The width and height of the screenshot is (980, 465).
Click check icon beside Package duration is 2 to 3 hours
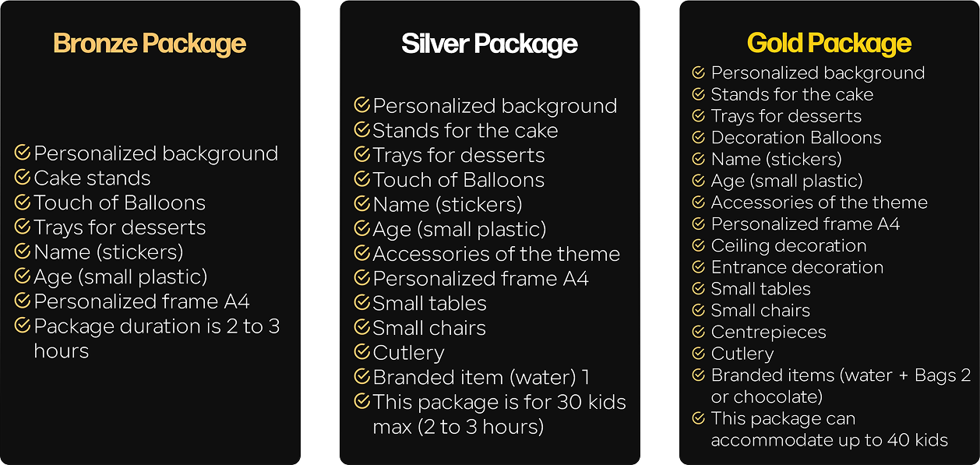(x=22, y=326)
